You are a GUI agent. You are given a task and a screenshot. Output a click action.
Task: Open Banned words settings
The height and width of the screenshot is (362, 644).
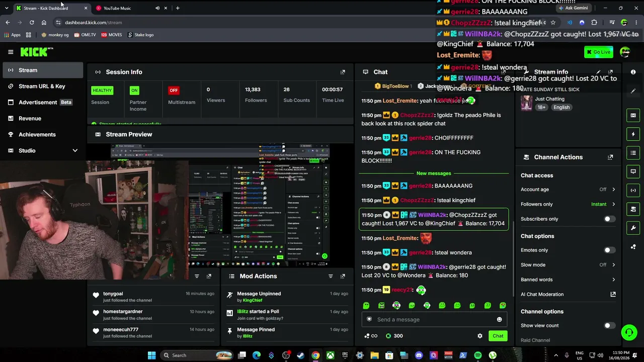(x=568, y=280)
